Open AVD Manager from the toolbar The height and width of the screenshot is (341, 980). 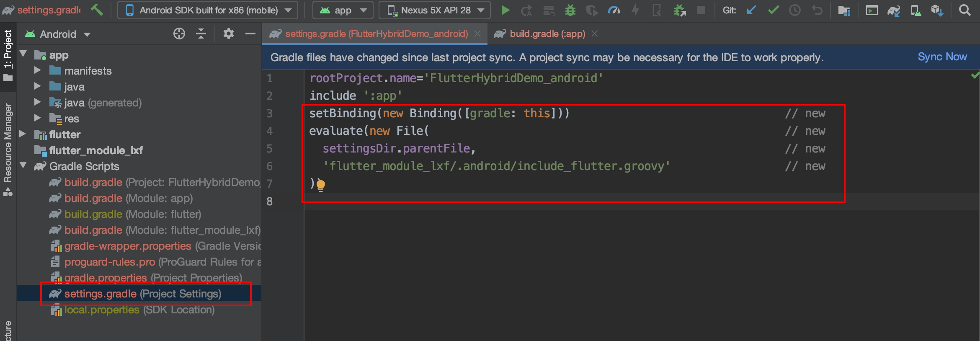tap(916, 10)
